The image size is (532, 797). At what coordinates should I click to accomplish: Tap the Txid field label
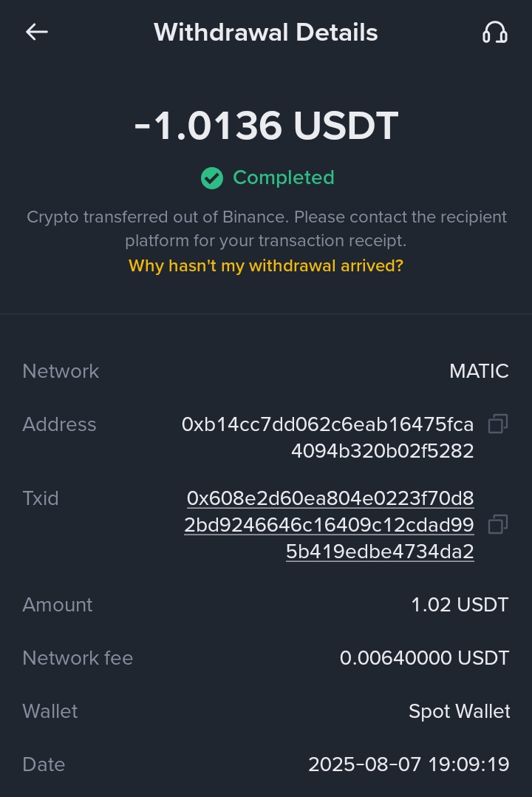pyautogui.click(x=41, y=498)
